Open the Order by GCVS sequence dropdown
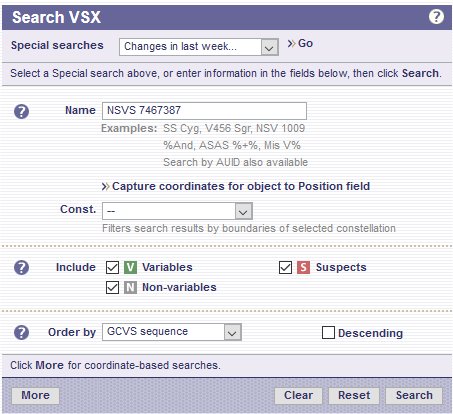453x414 pixels. coord(172,332)
